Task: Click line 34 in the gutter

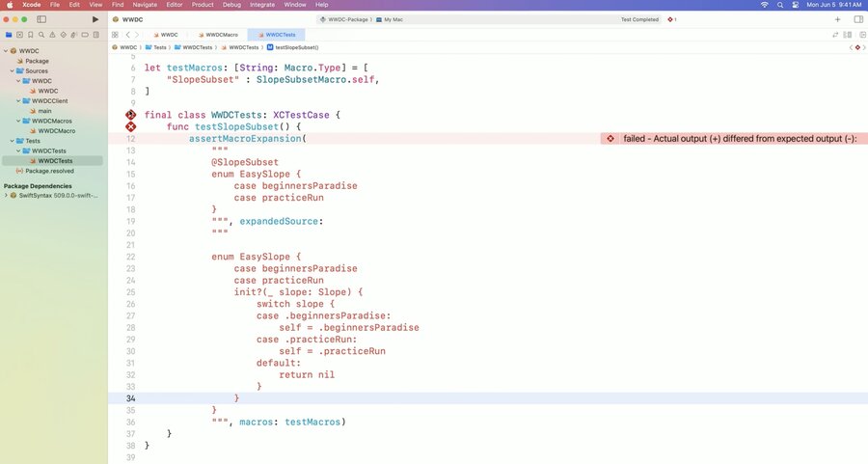Action: (130, 398)
